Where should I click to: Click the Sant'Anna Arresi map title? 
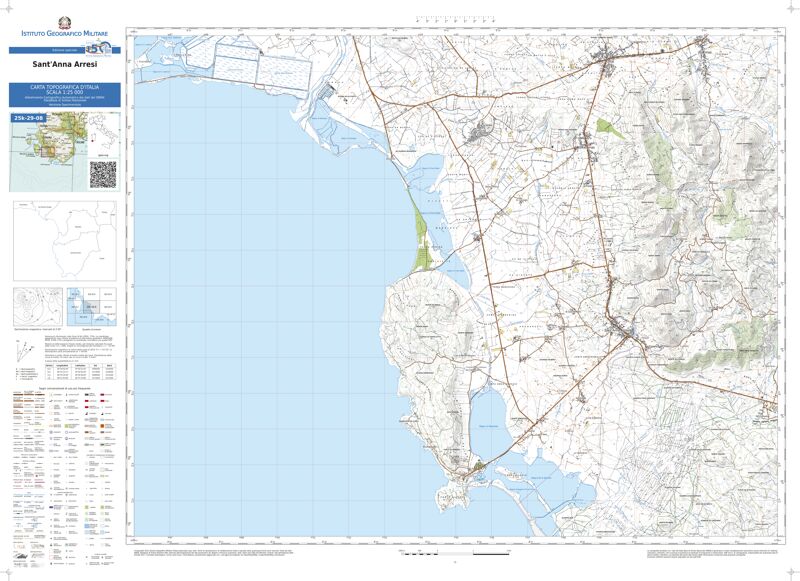tap(65, 66)
